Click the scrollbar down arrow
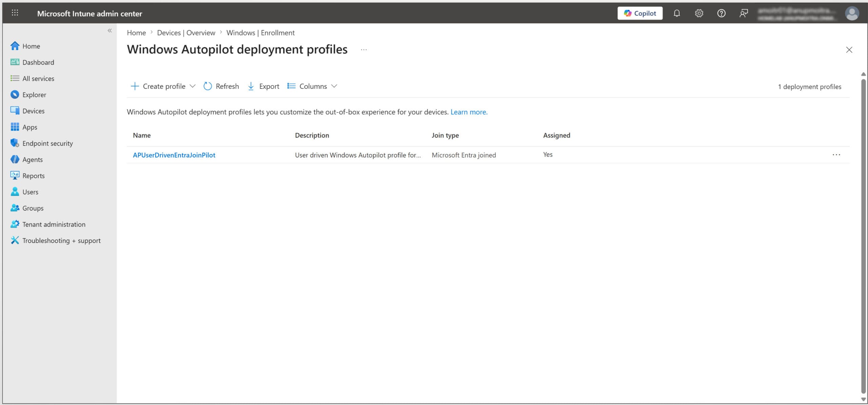The width and height of the screenshot is (868, 405). click(x=863, y=399)
